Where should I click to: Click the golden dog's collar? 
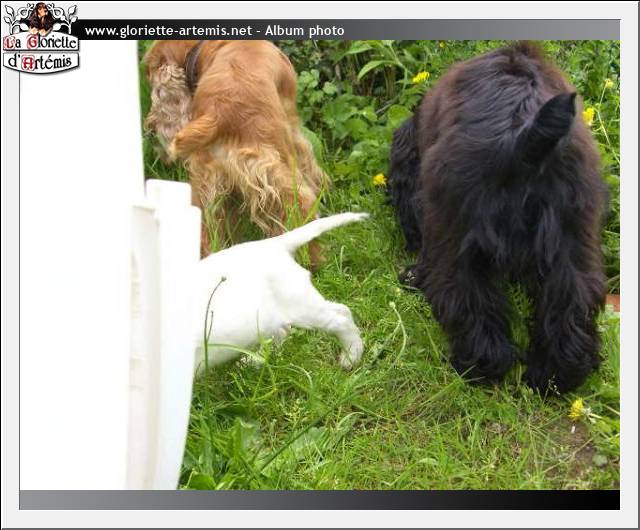coord(191,65)
